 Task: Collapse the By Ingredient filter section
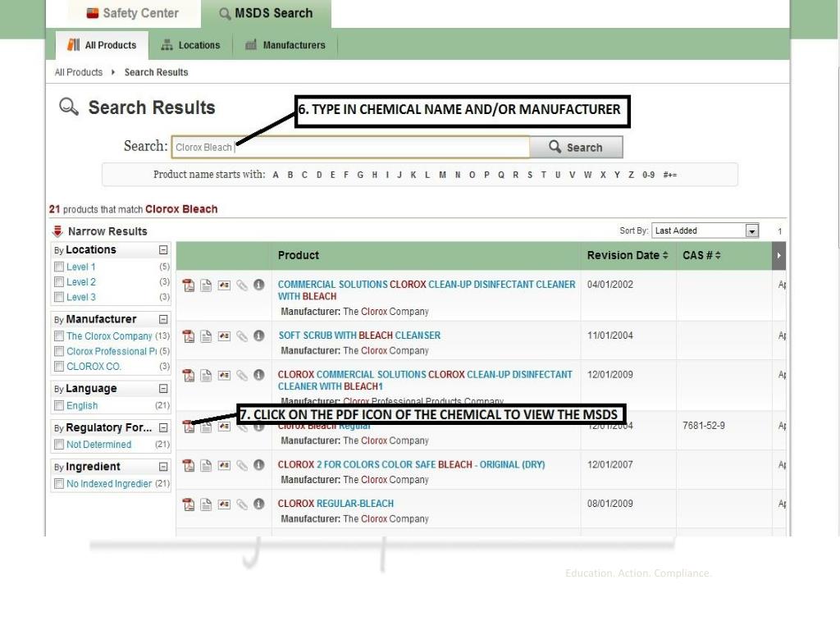(x=163, y=467)
